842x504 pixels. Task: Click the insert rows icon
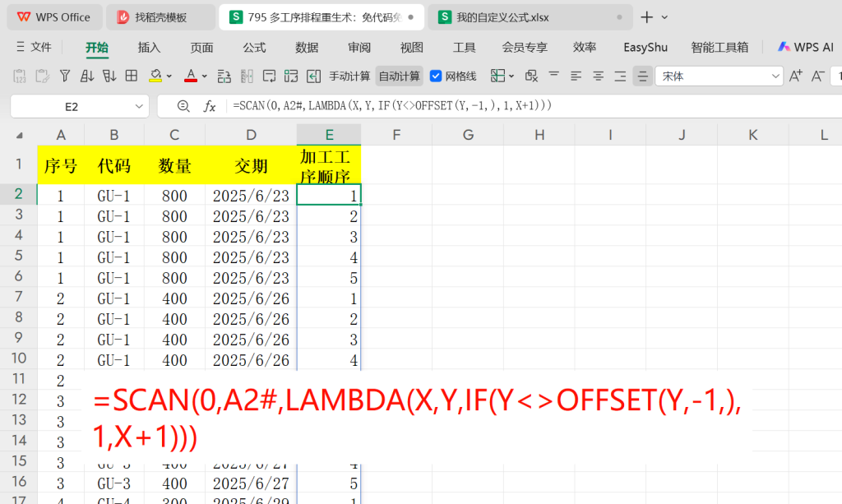tap(224, 76)
